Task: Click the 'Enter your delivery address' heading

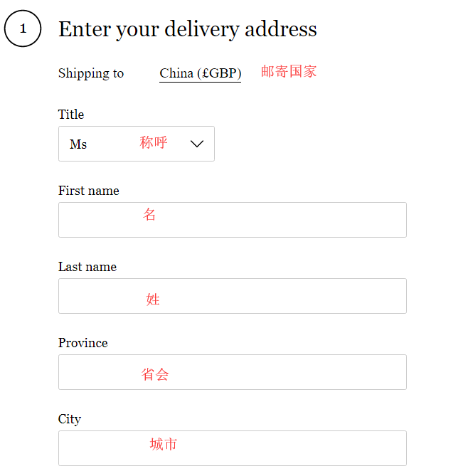Action: (x=188, y=29)
